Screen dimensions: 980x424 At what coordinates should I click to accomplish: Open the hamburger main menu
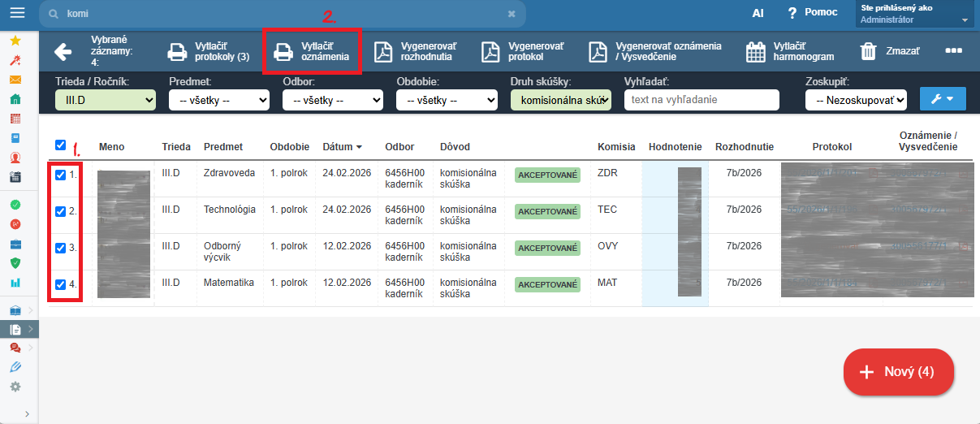pos(16,13)
